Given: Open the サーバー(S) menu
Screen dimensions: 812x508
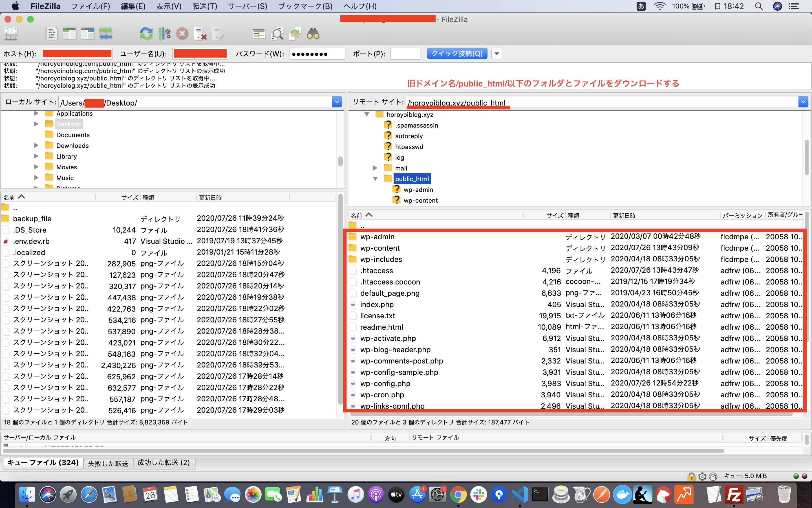Looking at the screenshot, I should click(248, 6).
